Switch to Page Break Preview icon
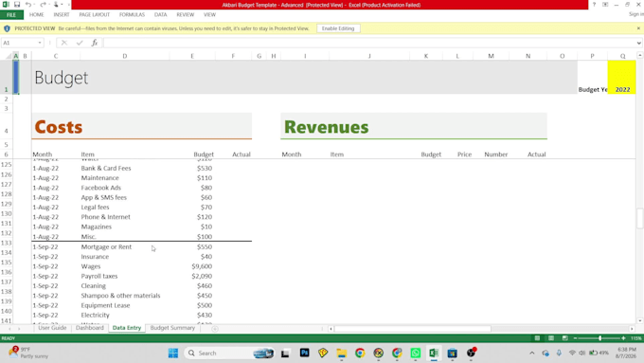 pyautogui.click(x=565, y=338)
